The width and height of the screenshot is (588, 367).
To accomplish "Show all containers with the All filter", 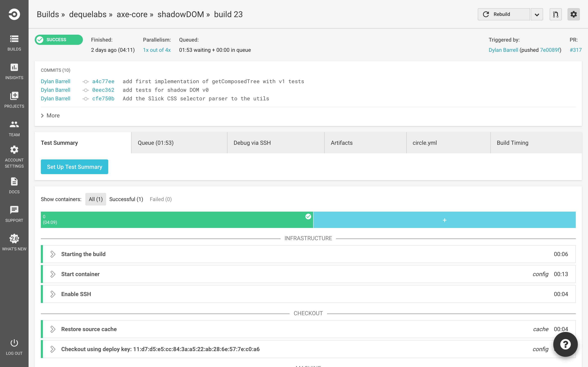I will tap(96, 199).
